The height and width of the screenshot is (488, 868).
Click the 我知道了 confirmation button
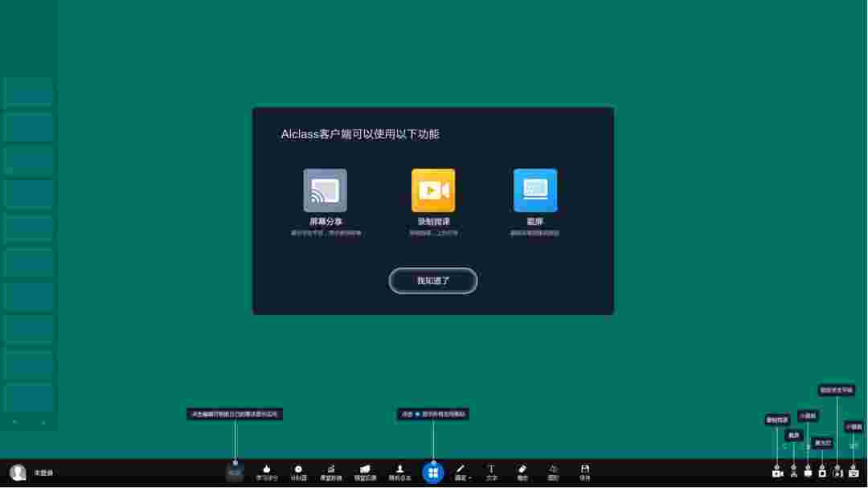click(433, 281)
